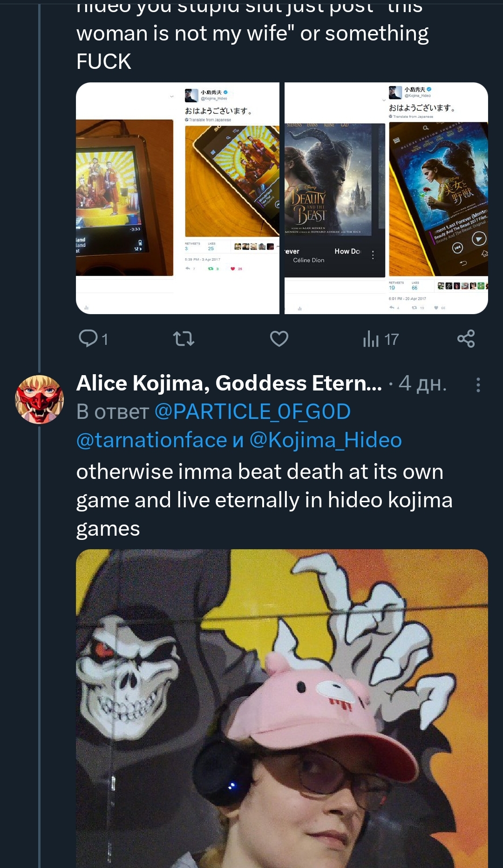
Task: Like the tweet with the heart icon
Action: [279, 338]
